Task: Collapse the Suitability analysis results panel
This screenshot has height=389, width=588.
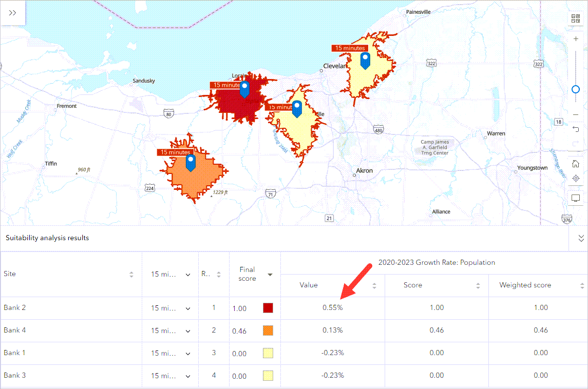Action: (581, 238)
